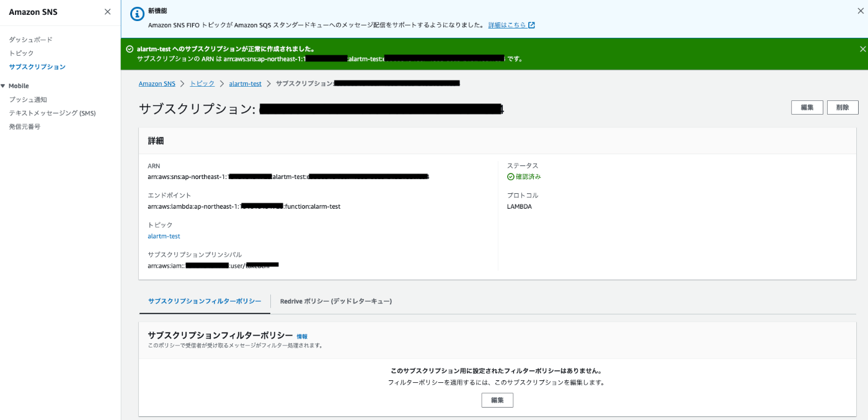Open the alartm-test topic link in details

tap(164, 236)
